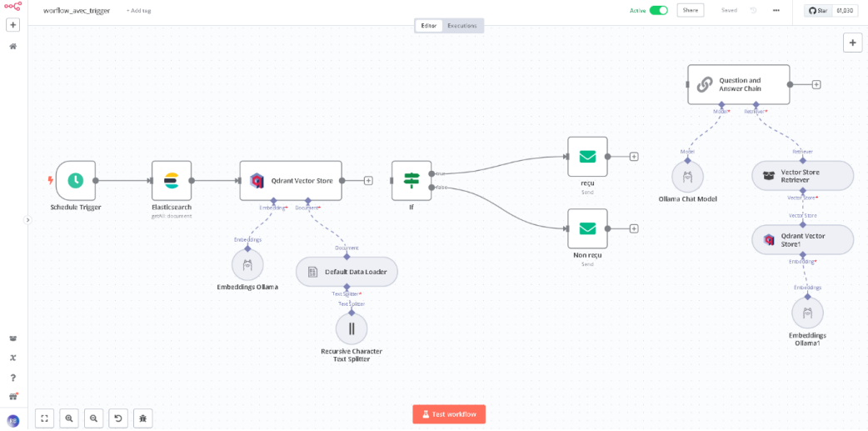Click the Question and Answer Chain Retriever connector
Screen dimensions: 868x431
click(756, 103)
